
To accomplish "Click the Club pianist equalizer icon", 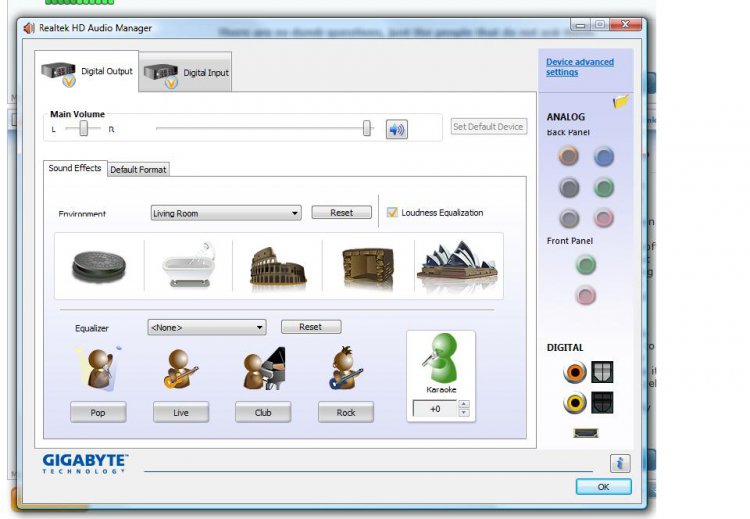I will (264, 368).
